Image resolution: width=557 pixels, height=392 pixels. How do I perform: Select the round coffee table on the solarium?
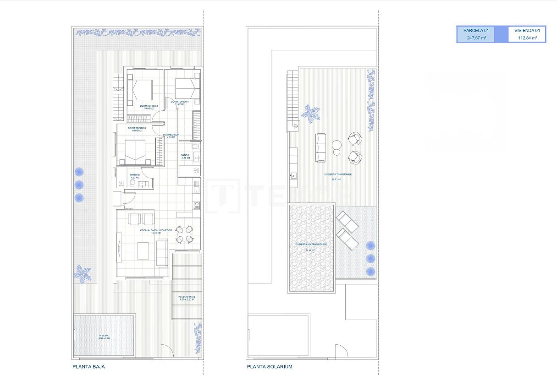(337, 146)
